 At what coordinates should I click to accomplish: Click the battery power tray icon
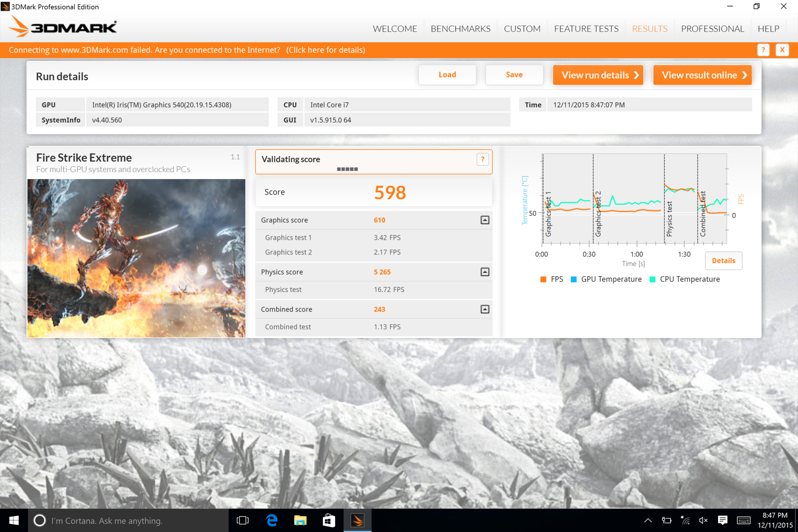point(666,520)
